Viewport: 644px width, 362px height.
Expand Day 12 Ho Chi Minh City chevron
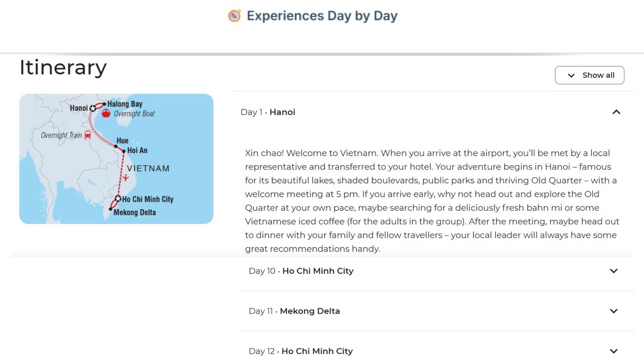(x=613, y=351)
